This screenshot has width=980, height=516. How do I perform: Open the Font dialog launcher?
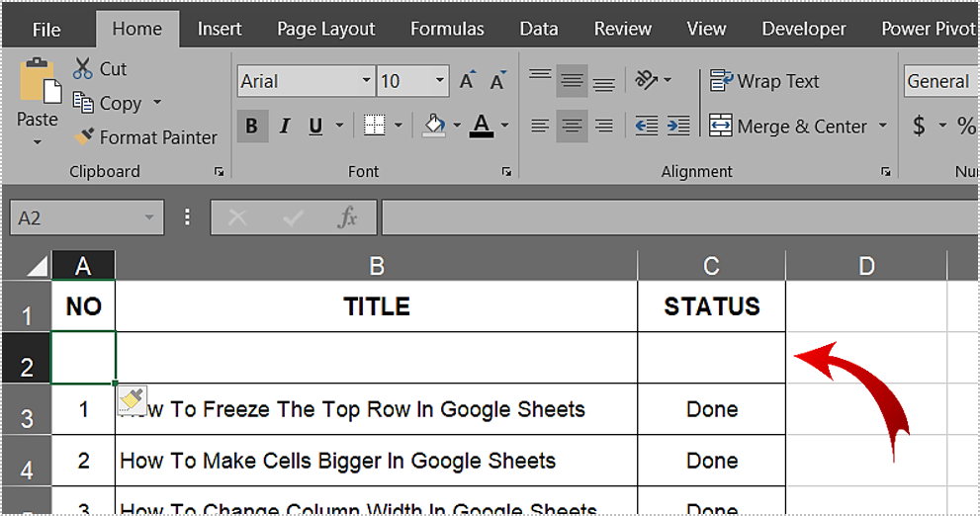point(506,171)
